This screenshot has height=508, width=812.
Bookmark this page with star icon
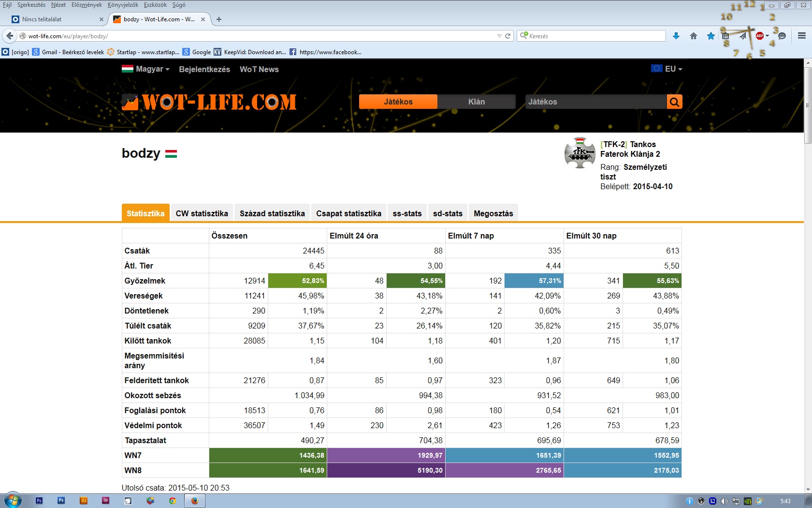pos(710,36)
